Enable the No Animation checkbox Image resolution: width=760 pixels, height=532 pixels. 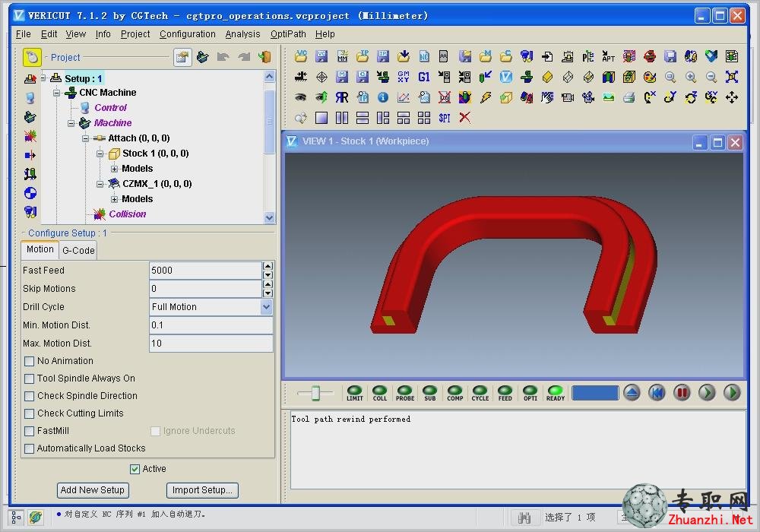[29, 361]
